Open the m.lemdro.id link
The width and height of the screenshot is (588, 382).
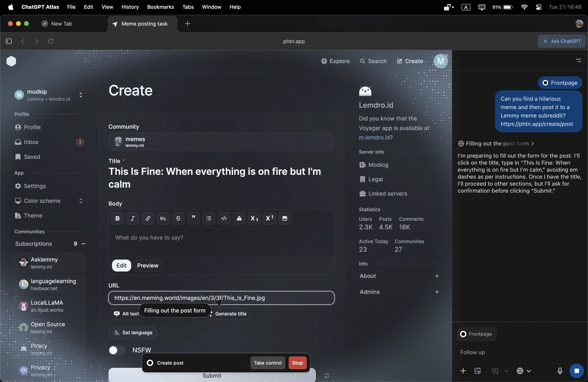coord(374,138)
